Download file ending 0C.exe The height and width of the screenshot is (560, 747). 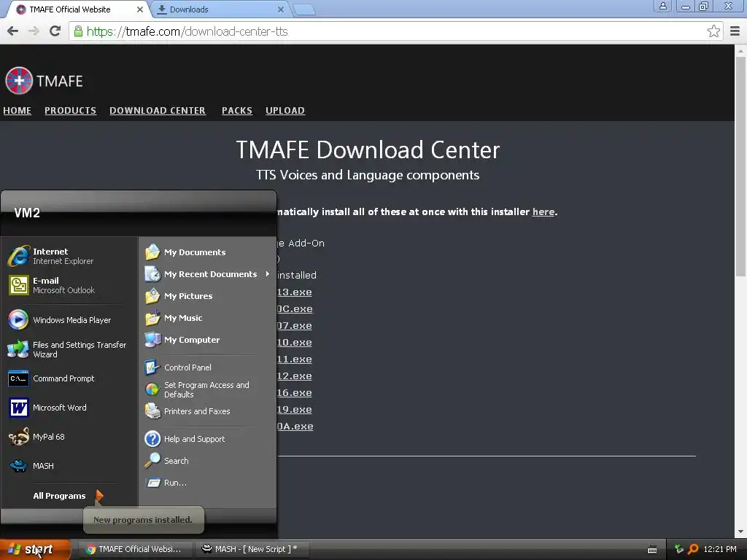[x=295, y=309]
